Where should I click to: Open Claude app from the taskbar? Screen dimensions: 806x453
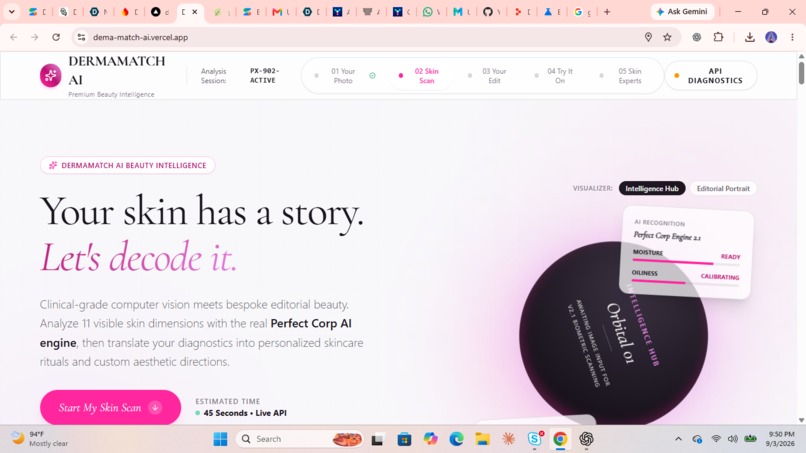pos(508,439)
